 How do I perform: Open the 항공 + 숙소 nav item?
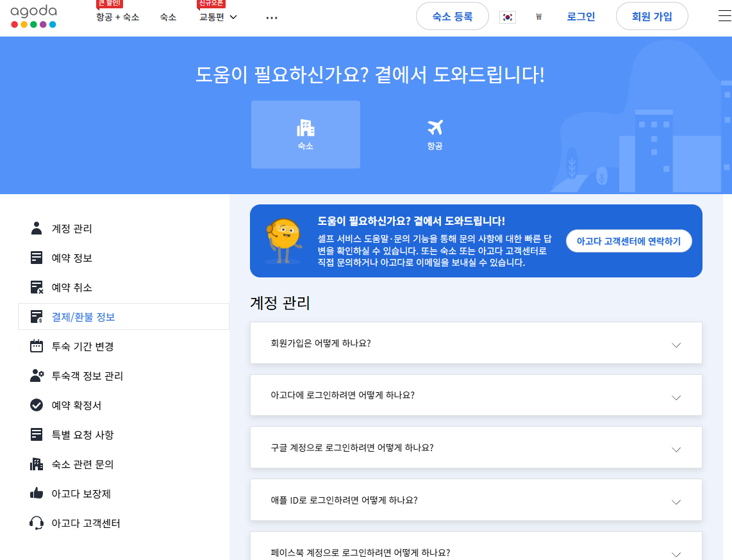pyautogui.click(x=118, y=17)
